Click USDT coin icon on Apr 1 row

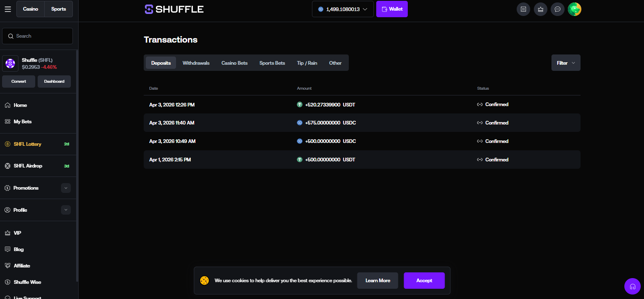pyautogui.click(x=300, y=160)
